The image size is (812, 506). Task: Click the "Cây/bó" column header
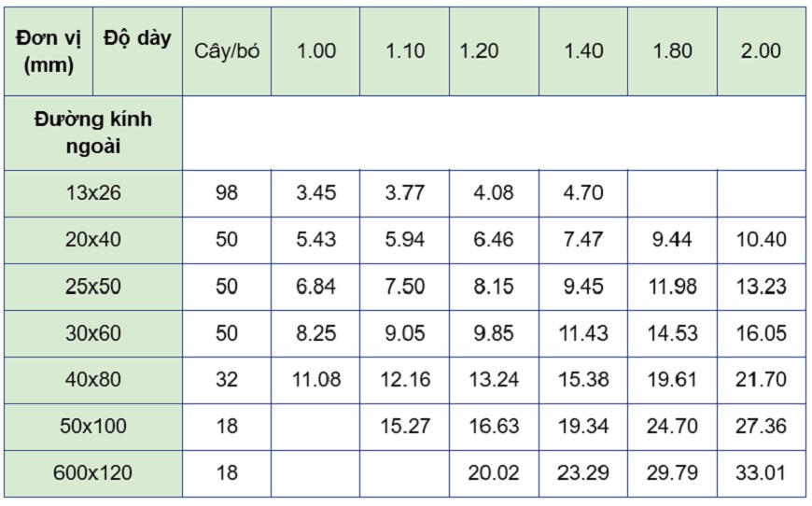(227, 51)
